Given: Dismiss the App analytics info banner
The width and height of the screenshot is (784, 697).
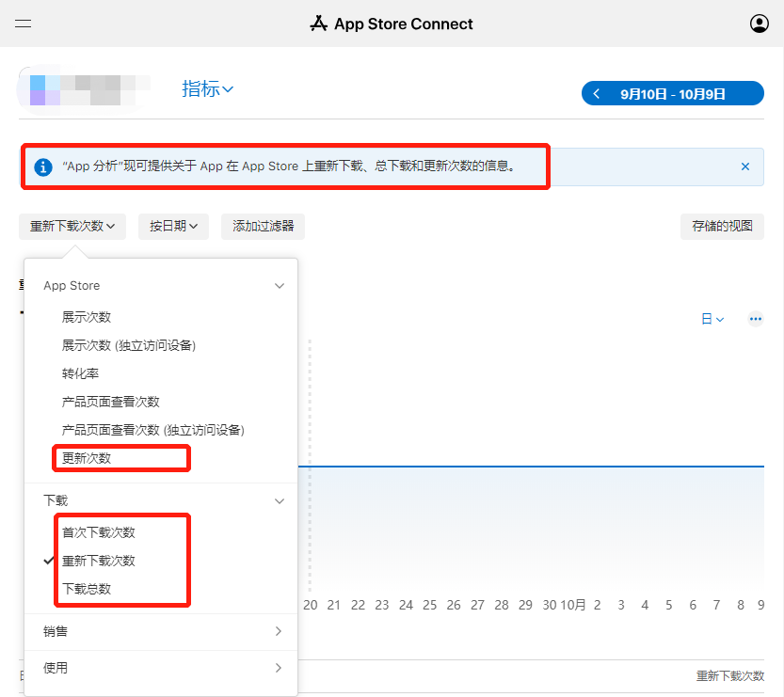Looking at the screenshot, I should pyautogui.click(x=745, y=166).
